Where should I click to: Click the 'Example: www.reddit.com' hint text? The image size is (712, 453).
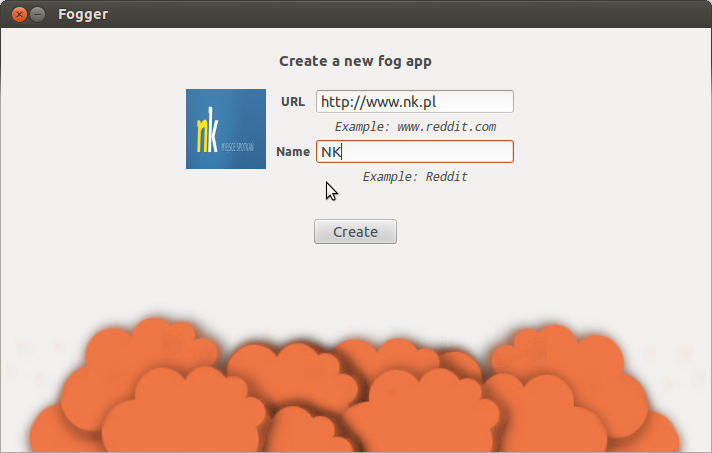point(415,127)
